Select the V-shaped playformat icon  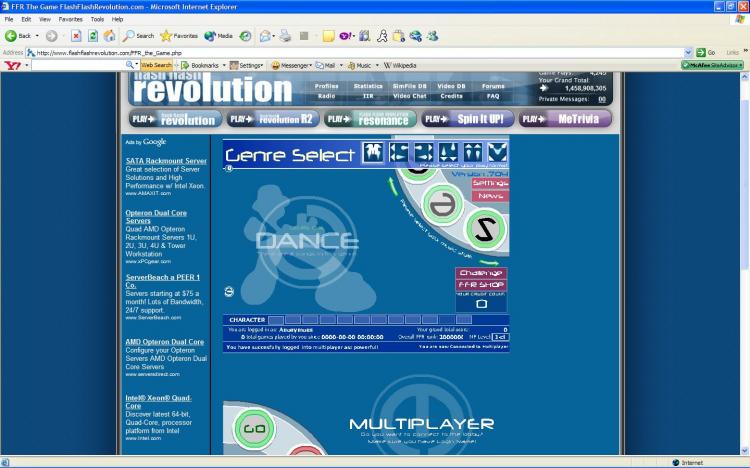(x=497, y=153)
